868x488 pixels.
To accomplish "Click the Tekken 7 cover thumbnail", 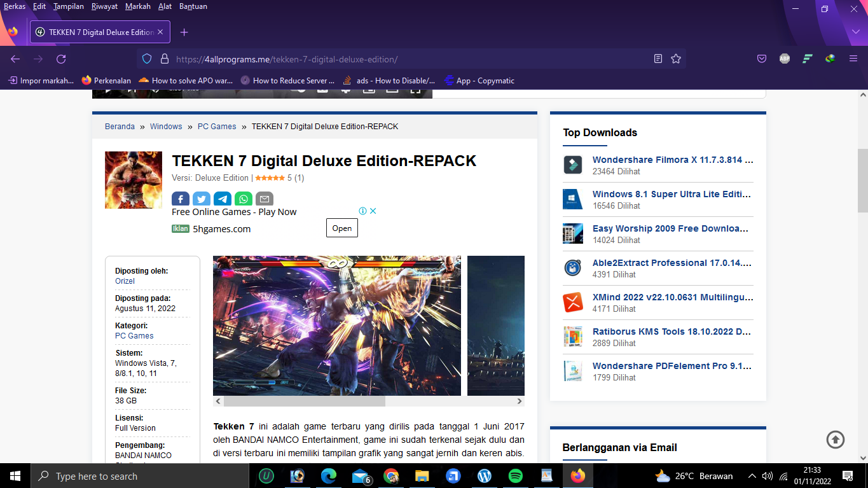I will pyautogui.click(x=134, y=180).
